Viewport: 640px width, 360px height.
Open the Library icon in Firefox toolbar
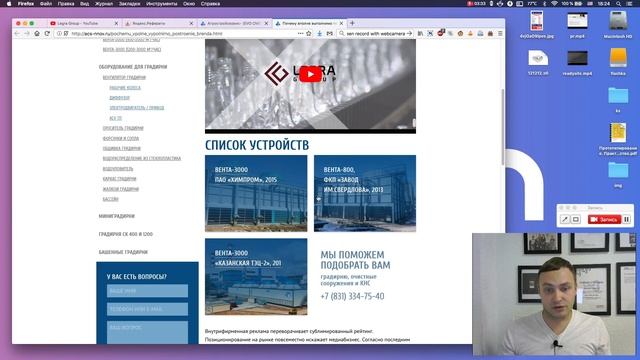[420, 33]
